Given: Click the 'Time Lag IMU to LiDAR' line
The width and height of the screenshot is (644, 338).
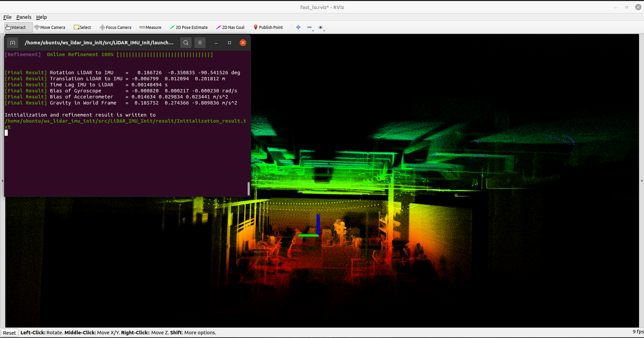Looking at the screenshot, I should [x=86, y=85].
